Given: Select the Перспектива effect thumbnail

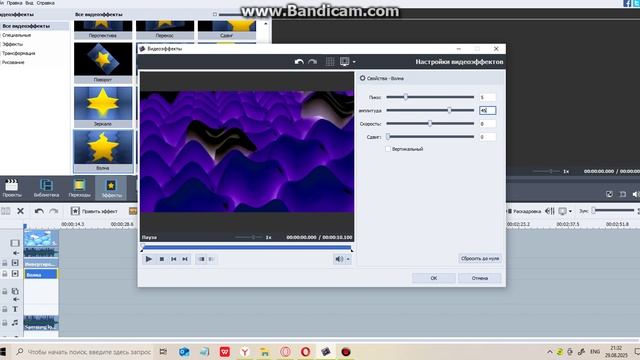Looking at the screenshot, I should (x=103, y=30).
